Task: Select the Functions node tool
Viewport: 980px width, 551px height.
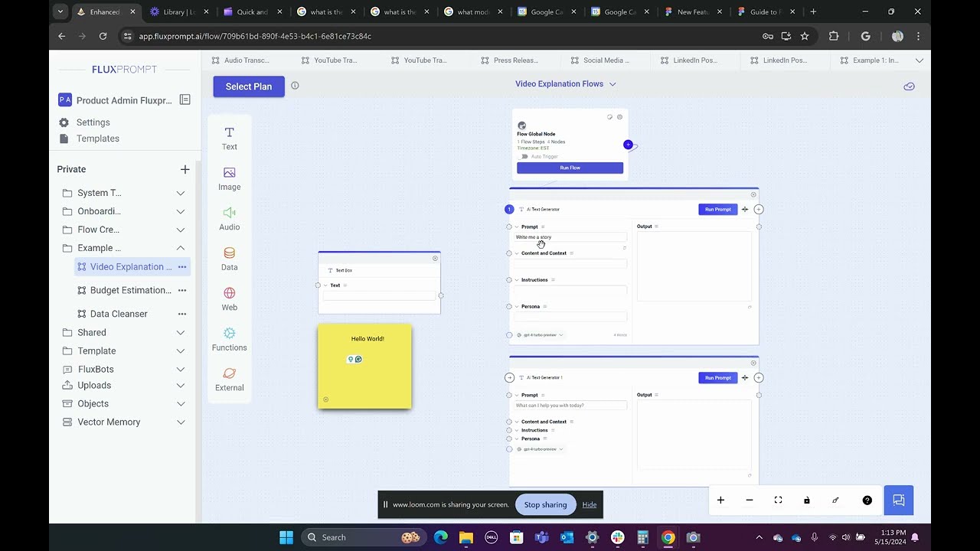Action: click(229, 340)
